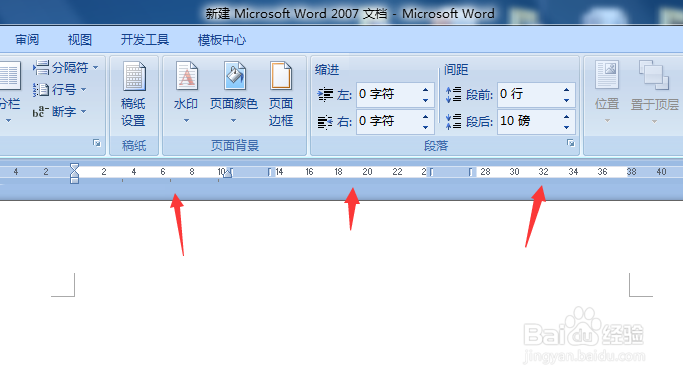Open the page setup dialog launcher
This screenshot has height=380, width=683.
coord(97,143)
